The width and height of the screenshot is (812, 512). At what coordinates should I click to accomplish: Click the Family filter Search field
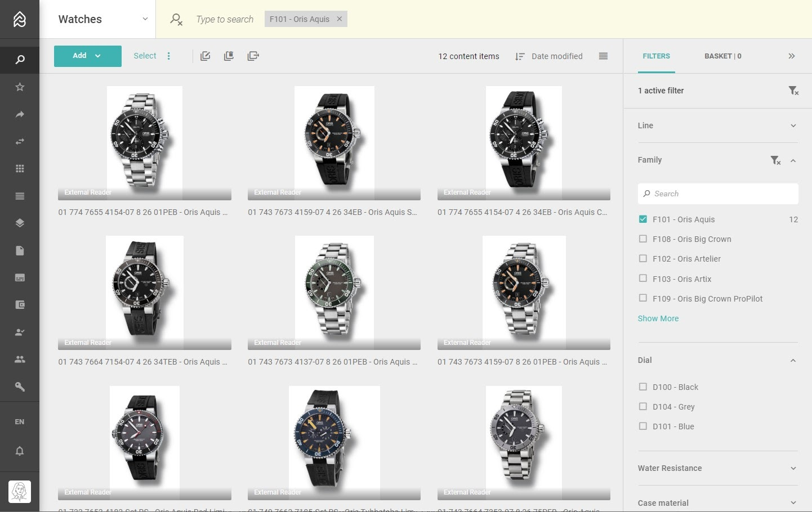coord(718,194)
